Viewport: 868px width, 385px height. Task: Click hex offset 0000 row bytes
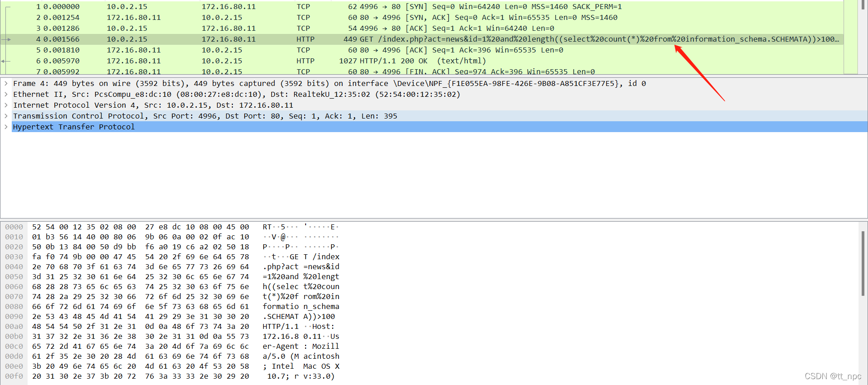(141, 227)
